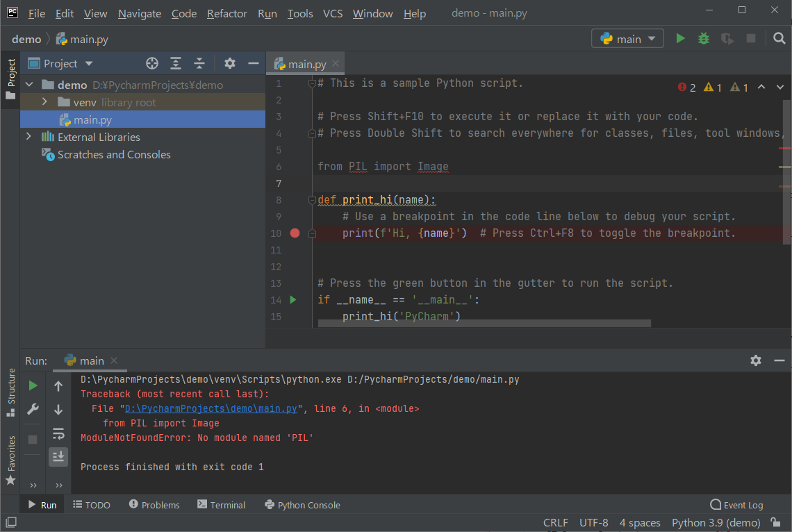
Task: Expand the venv folder in project tree
Action: (44, 102)
